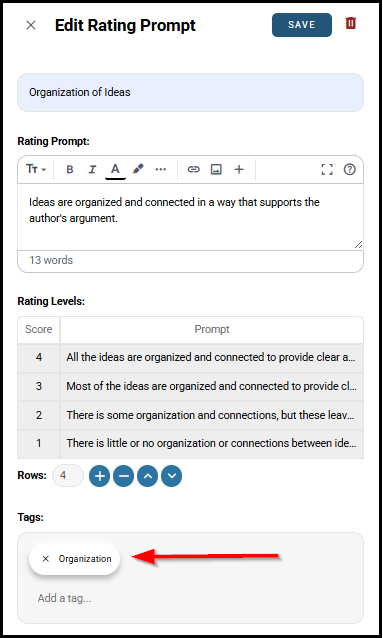The image size is (383, 638).
Task: Open editor help icon
Action: [350, 169]
